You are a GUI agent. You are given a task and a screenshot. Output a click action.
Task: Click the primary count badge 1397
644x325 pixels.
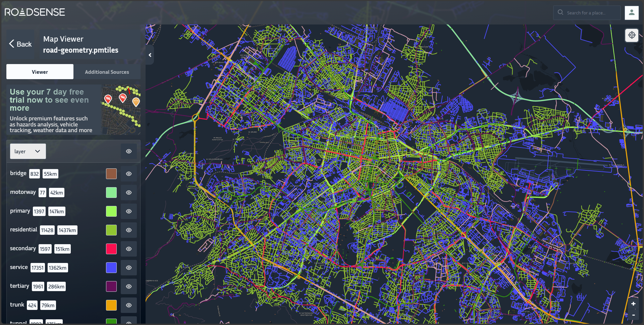pos(39,211)
